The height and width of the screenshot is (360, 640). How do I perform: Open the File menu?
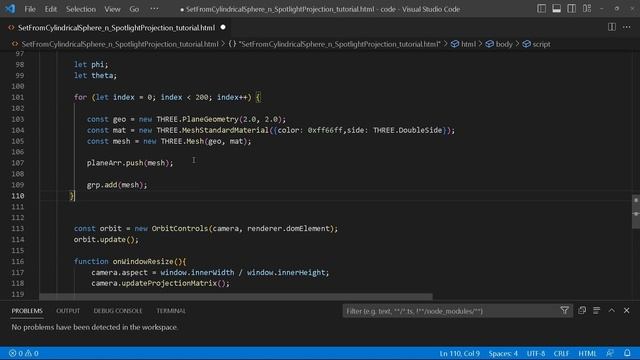[30, 9]
